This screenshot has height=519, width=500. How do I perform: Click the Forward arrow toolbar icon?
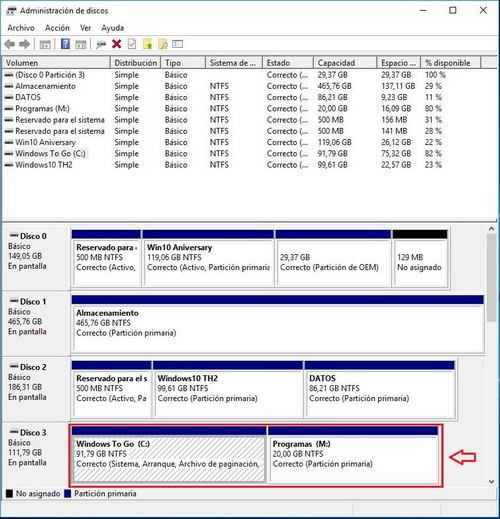coord(25,44)
